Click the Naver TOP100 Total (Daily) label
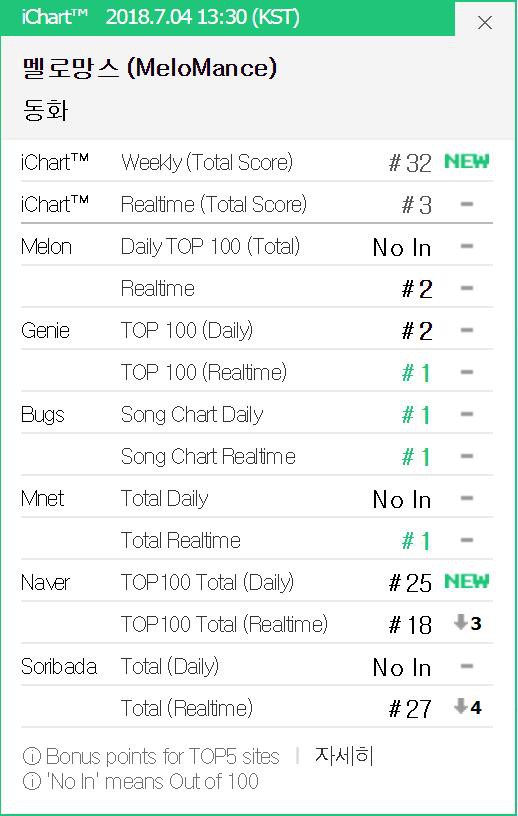Viewport: 518px width, 816px height. 207,582
